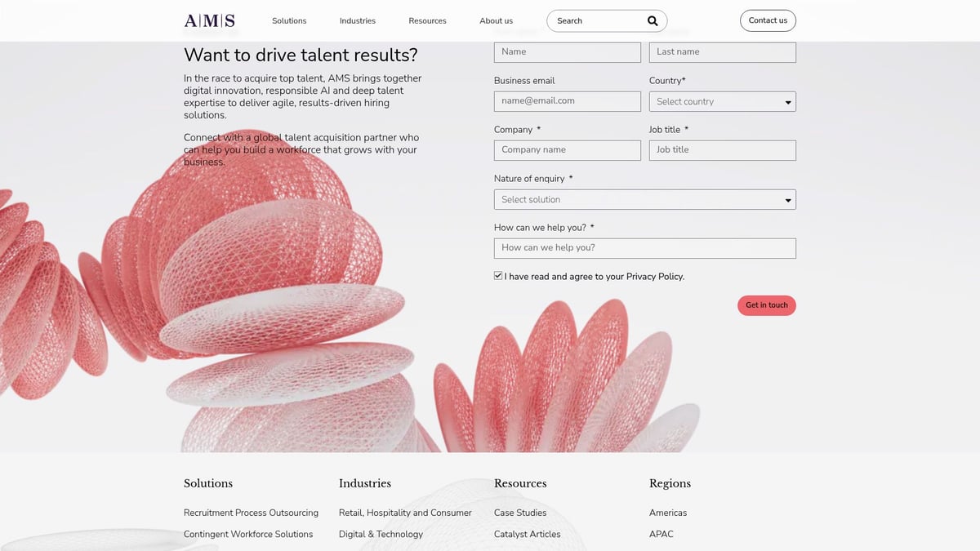
Task: Open the Resources navigation menu
Action: point(427,20)
